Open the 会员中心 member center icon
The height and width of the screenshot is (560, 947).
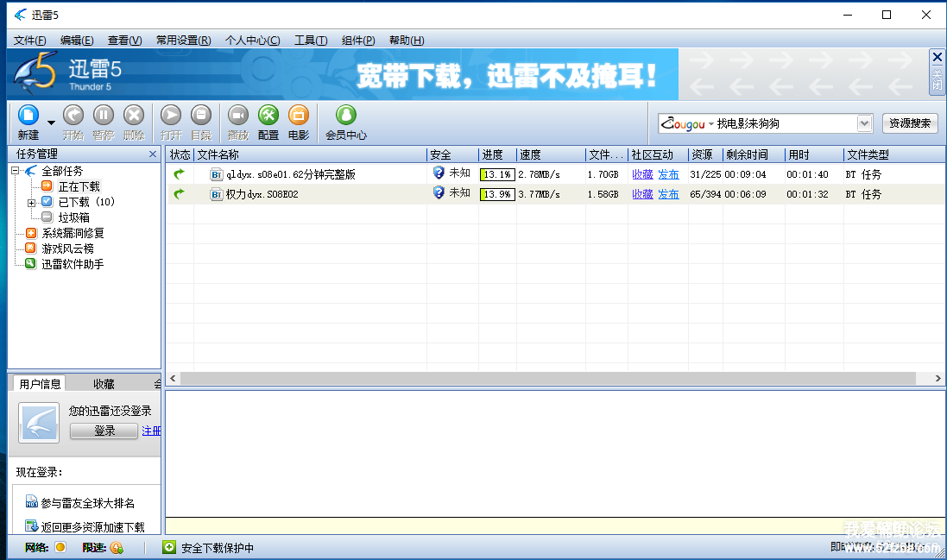pyautogui.click(x=346, y=115)
